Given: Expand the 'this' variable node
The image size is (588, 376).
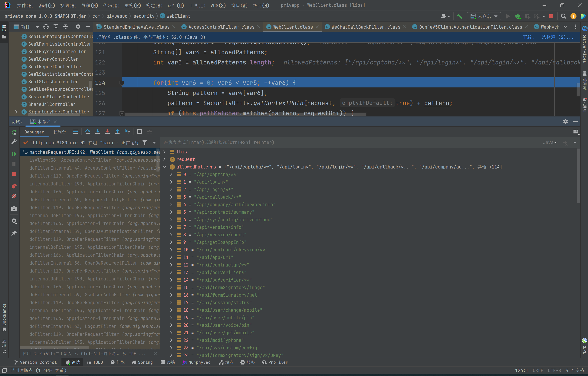Looking at the screenshot, I should tap(165, 152).
